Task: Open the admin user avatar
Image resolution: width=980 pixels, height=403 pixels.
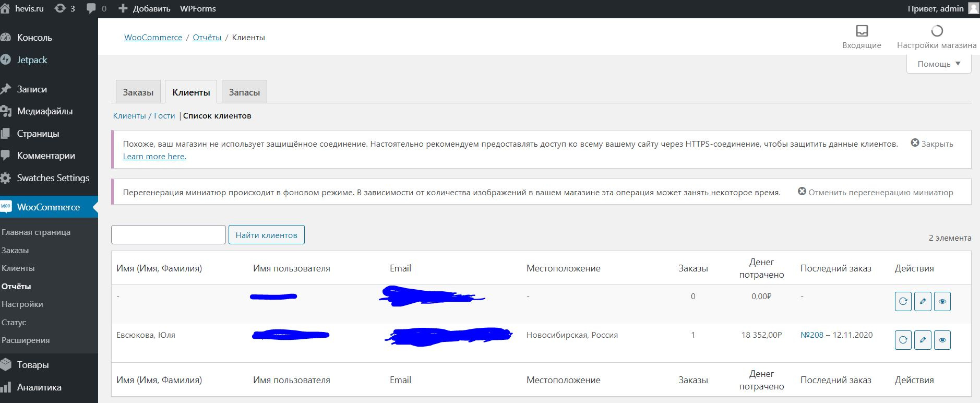Action: (974, 8)
